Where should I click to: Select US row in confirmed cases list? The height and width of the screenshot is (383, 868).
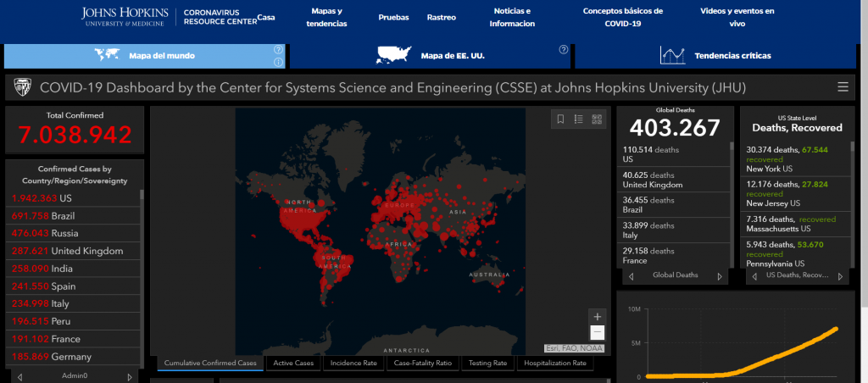73,198
